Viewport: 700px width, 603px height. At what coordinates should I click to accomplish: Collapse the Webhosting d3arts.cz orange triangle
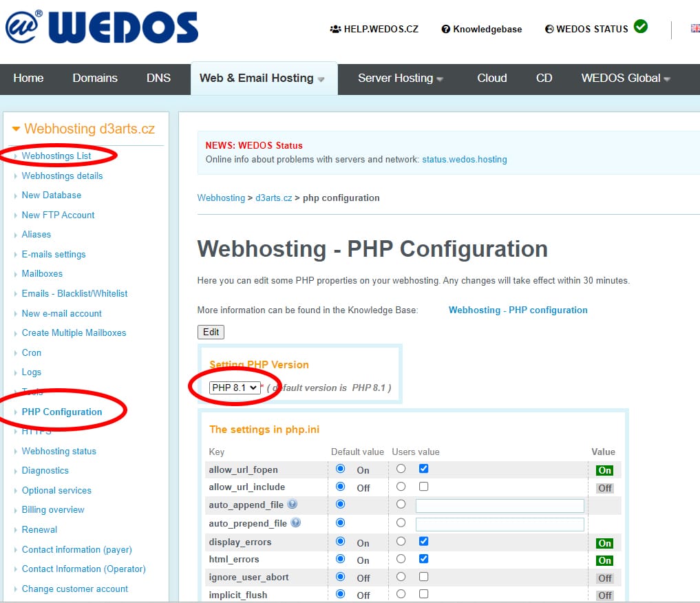click(x=16, y=129)
